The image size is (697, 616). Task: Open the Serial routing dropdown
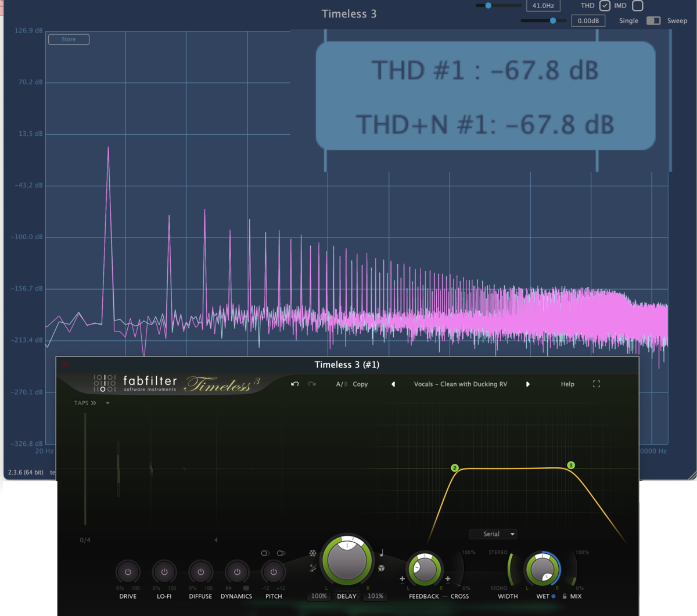[493, 534]
